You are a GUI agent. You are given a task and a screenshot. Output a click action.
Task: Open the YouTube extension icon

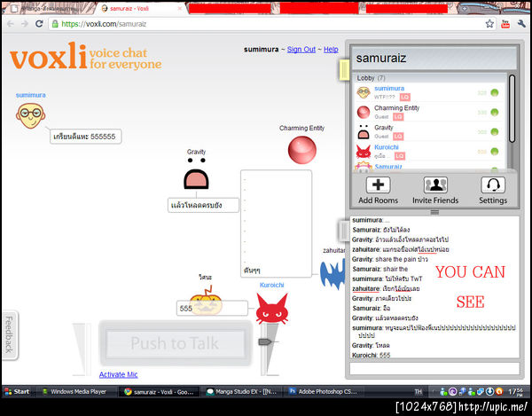pos(505,24)
